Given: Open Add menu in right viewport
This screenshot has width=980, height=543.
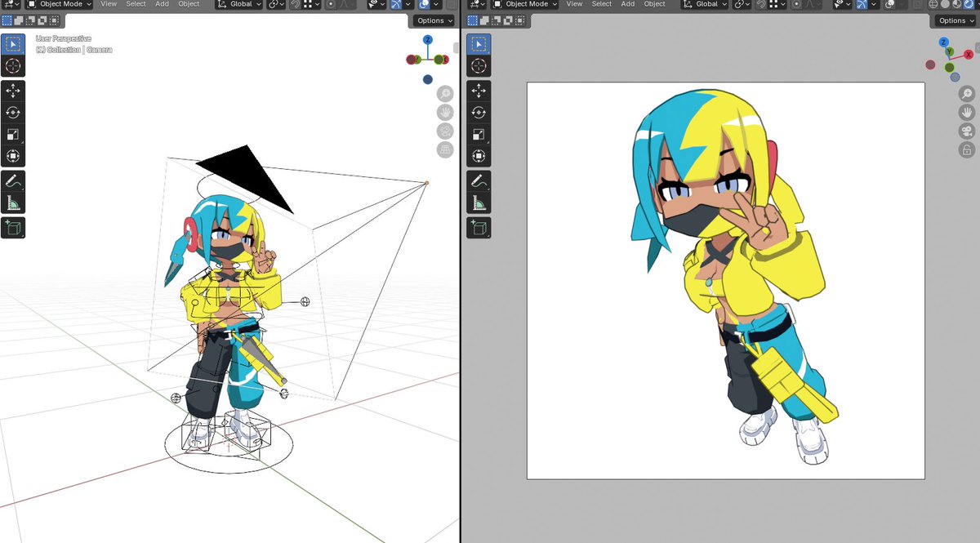Looking at the screenshot, I should click(628, 4).
